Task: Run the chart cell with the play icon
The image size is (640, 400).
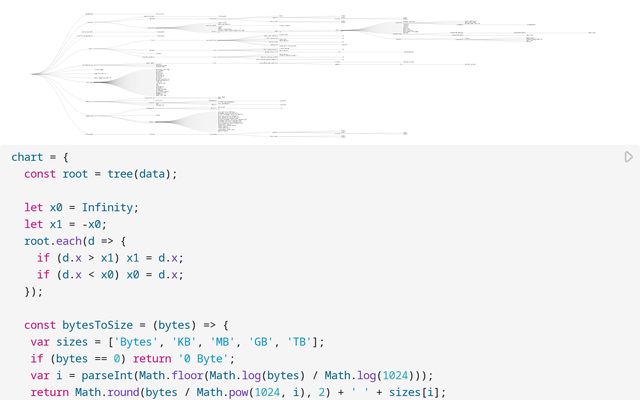Action: (628, 157)
